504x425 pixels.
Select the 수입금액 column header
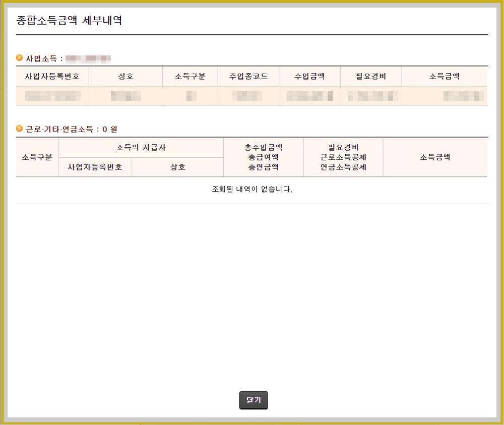click(308, 76)
